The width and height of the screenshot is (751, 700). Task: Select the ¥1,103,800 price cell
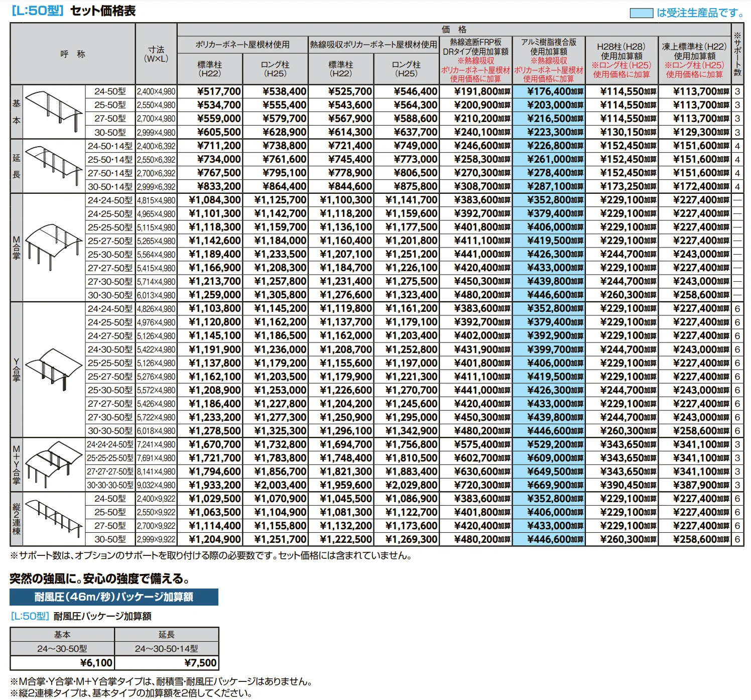[x=210, y=308]
